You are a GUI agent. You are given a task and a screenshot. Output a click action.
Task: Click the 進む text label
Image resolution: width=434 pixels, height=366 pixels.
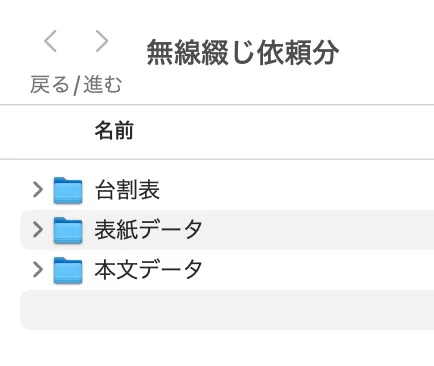tap(102, 84)
